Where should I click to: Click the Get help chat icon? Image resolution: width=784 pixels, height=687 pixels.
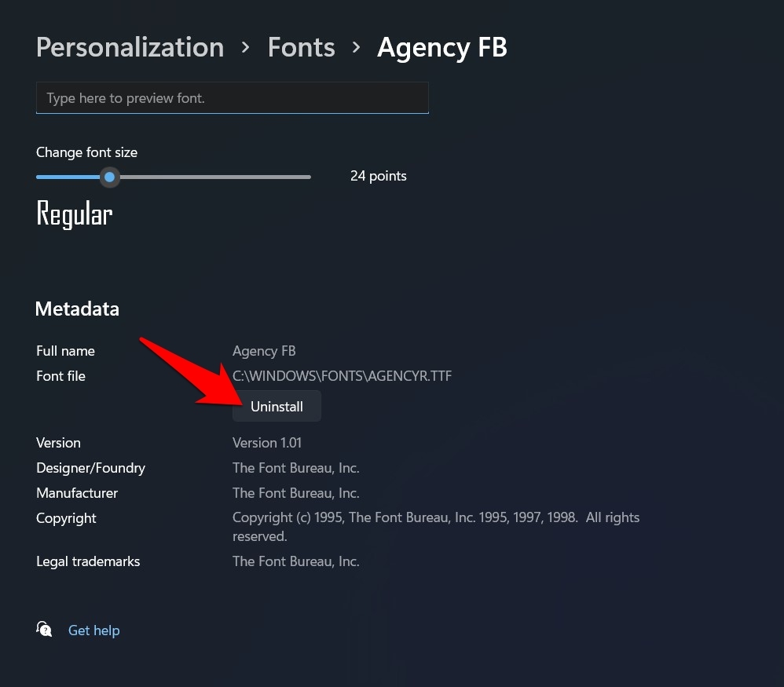click(x=44, y=630)
